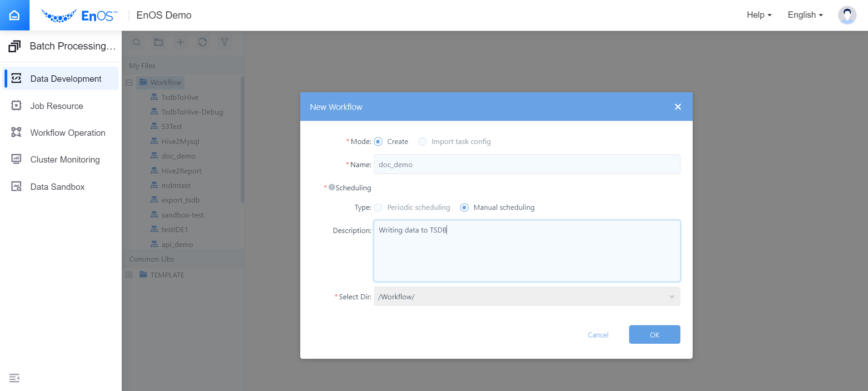Screen dimensions: 868x391
Task: Select Hive2Report in the file tree
Action: coord(181,171)
